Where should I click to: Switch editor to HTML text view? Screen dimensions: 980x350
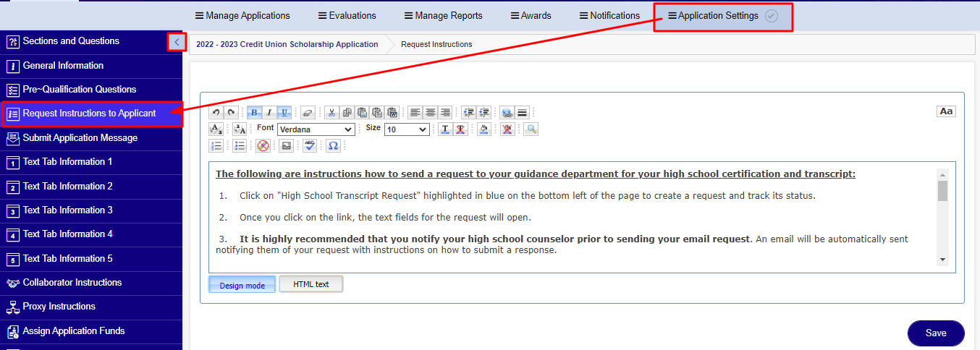point(311,284)
